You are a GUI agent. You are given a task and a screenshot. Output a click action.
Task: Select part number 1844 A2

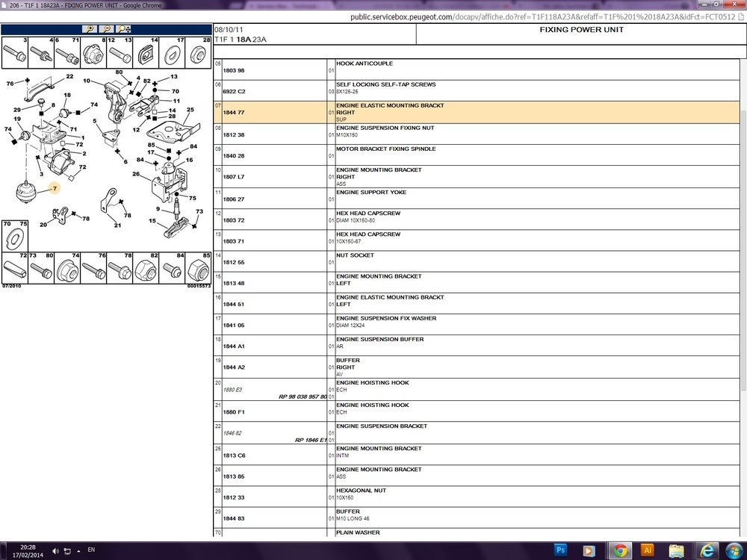[233, 367]
